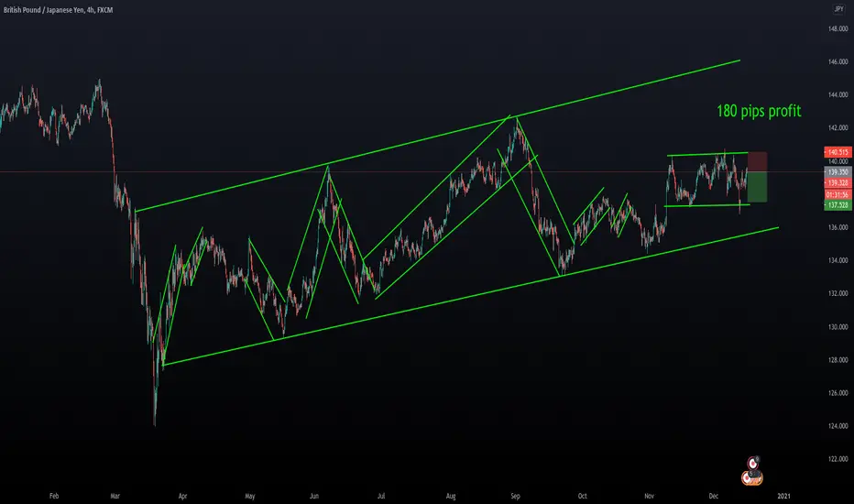854x504 pixels.
Task: Click the Feb label on time axis
Action: (x=54, y=496)
